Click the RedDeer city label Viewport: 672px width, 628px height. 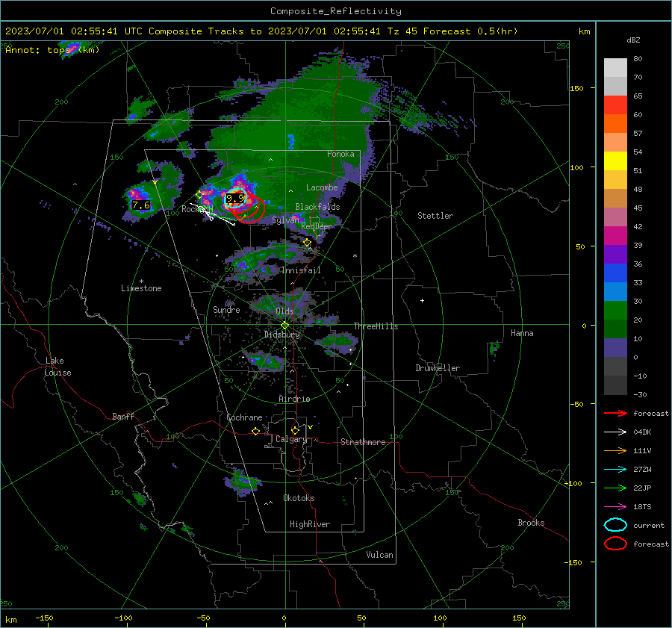pos(317,226)
